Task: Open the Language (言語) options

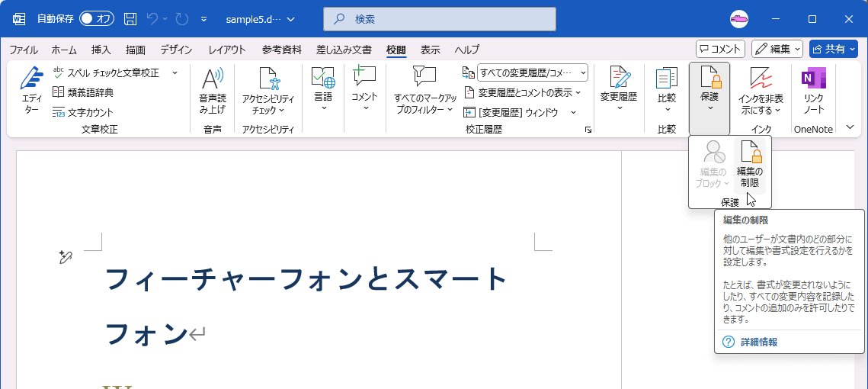Action: pyautogui.click(x=323, y=89)
